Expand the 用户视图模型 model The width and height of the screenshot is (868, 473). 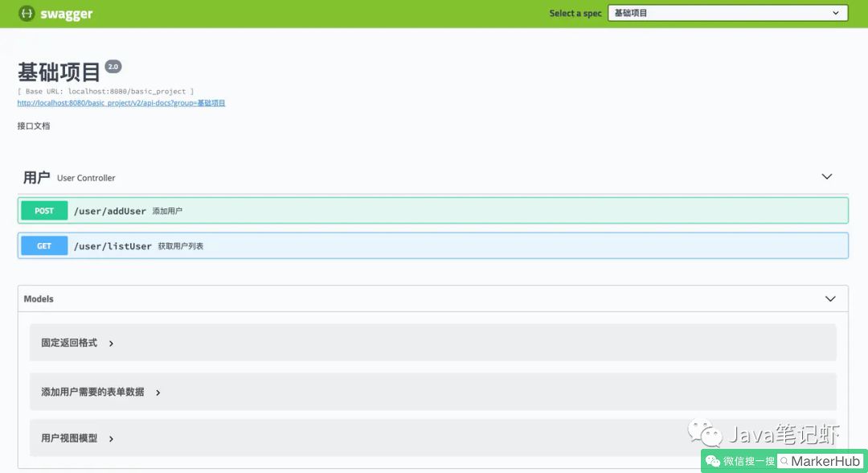[433, 438]
